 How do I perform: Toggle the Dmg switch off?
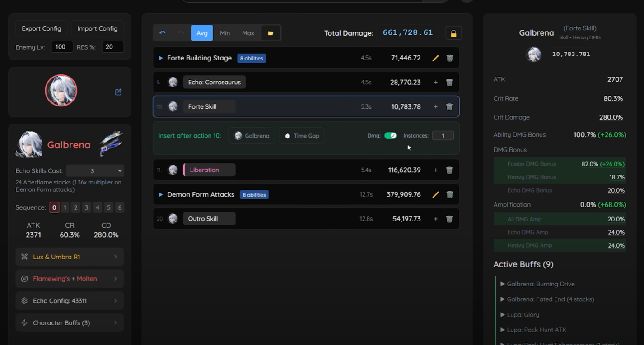tap(390, 136)
